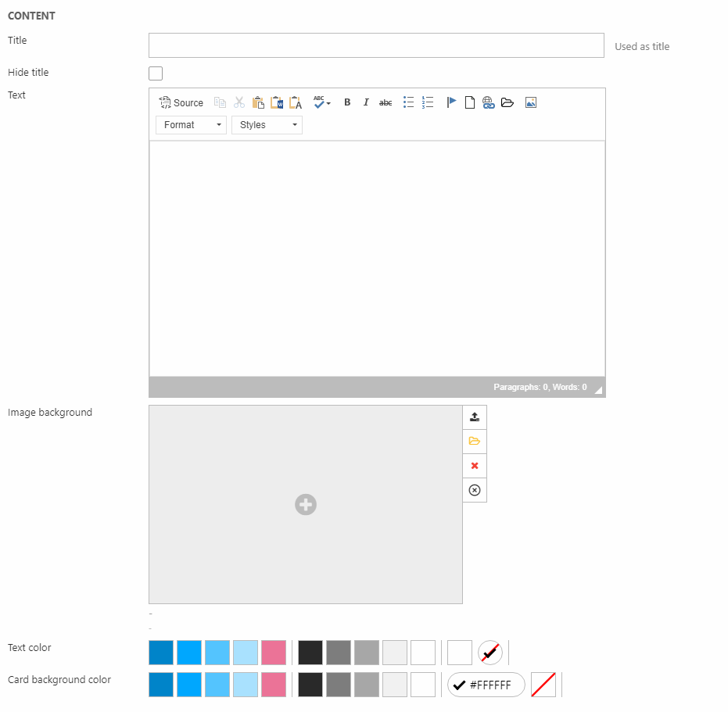Image resolution: width=728 pixels, height=712 pixels.
Task: Click the Source view button
Action: [181, 102]
